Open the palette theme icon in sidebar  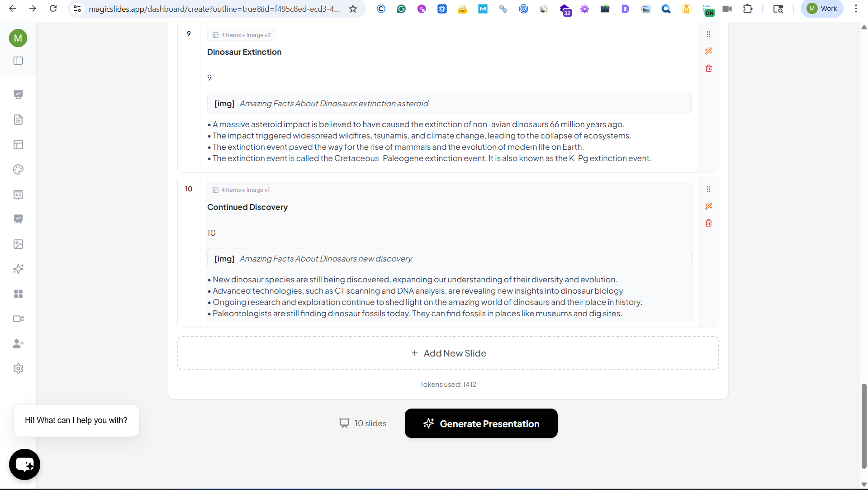18,170
